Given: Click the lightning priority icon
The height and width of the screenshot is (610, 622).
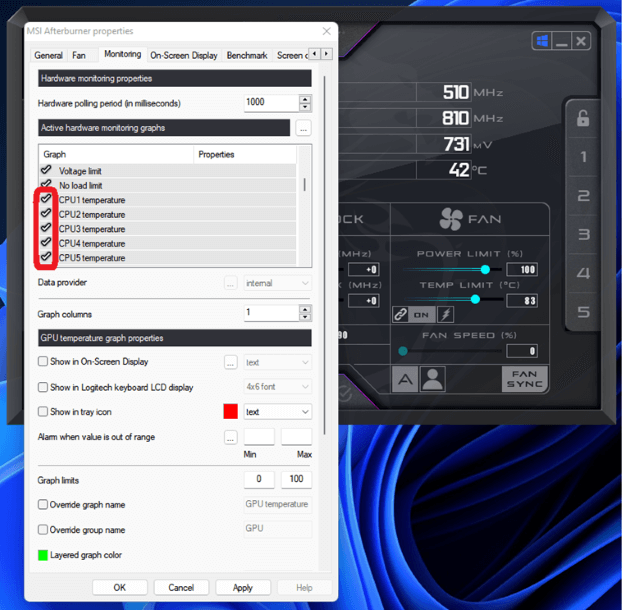Looking at the screenshot, I should (445, 315).
